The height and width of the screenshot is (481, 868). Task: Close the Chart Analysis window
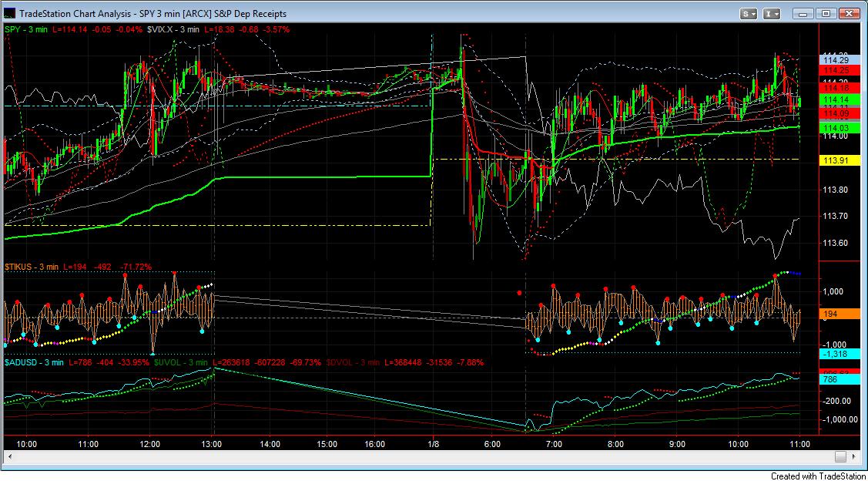click(850, 14)
